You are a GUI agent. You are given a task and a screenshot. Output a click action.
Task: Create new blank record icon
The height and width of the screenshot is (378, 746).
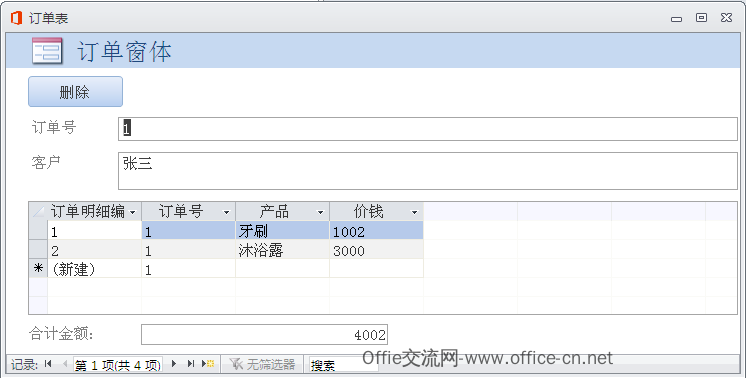pyautogui.click(x=208, y=364)
